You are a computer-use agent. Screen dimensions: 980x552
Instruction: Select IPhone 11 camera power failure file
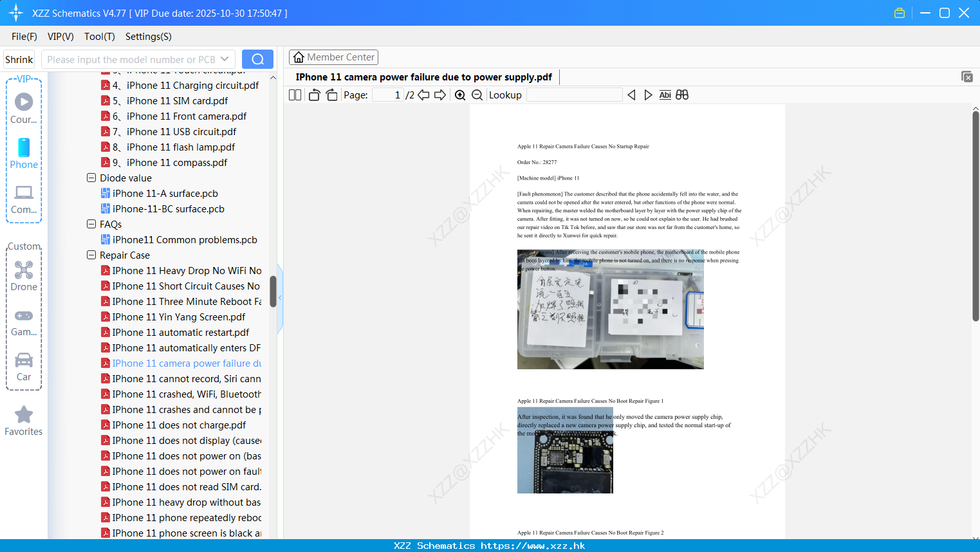coord(181,363)
